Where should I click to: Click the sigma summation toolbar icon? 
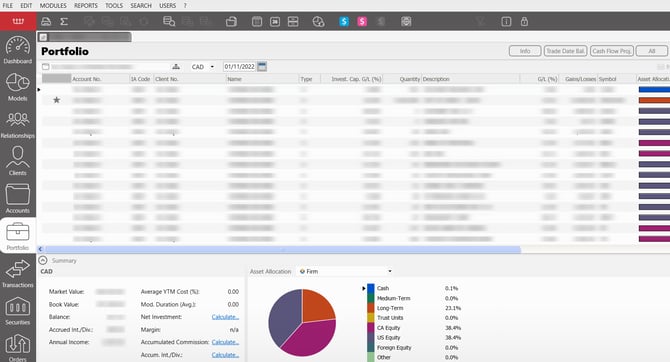pyautogui.click(x=64, y=21)
